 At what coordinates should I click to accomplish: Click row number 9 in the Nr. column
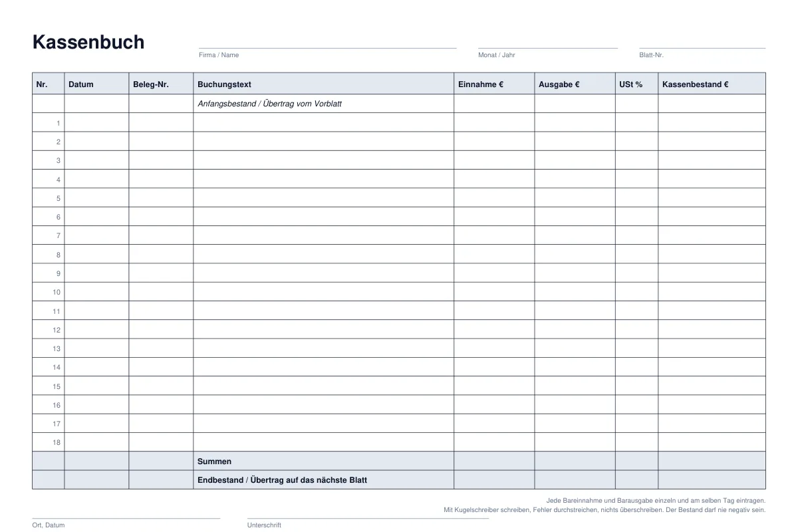(x=59, y=273)
